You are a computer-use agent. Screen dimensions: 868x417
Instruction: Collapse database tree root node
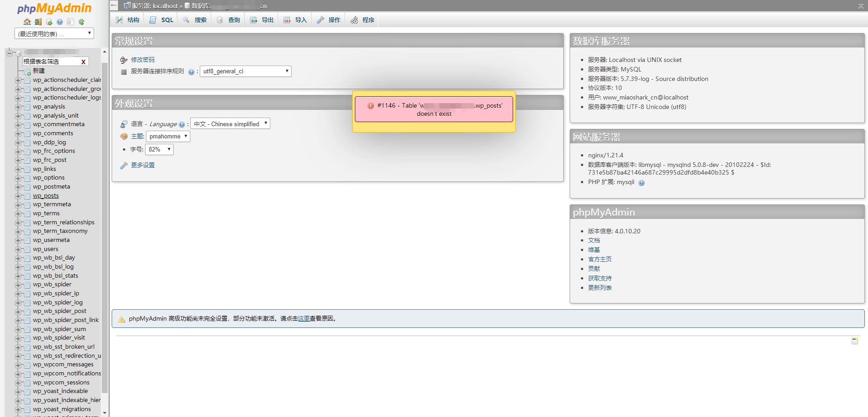tap(9, 53)
